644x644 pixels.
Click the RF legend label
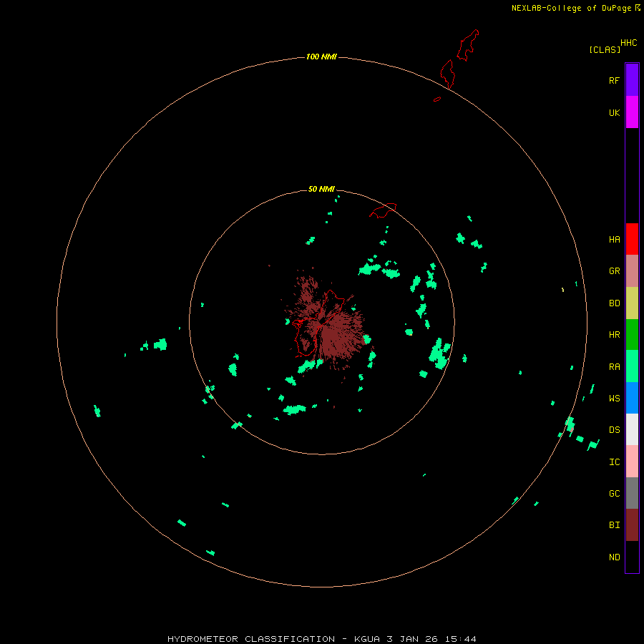[614, 80]
